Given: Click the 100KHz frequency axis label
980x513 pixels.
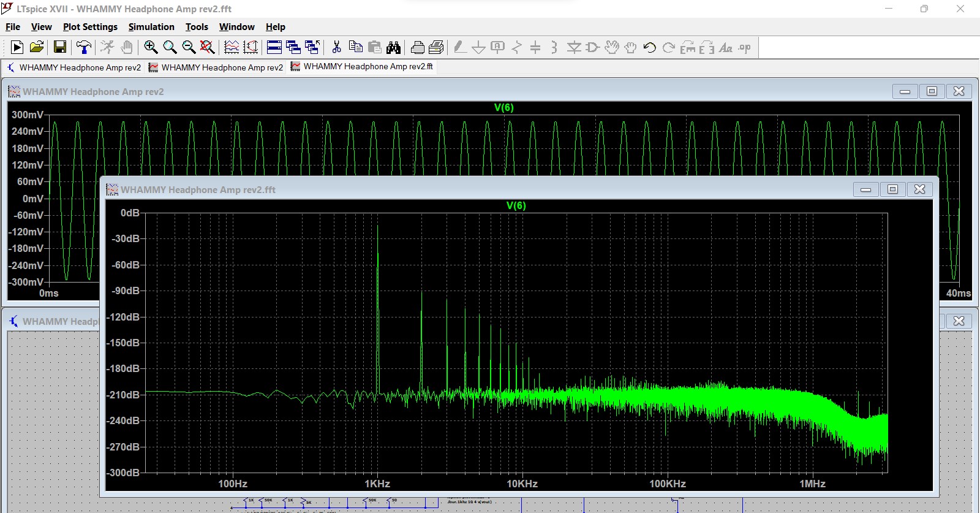Looking at the screenshot, I should click(x=667, y=484).
